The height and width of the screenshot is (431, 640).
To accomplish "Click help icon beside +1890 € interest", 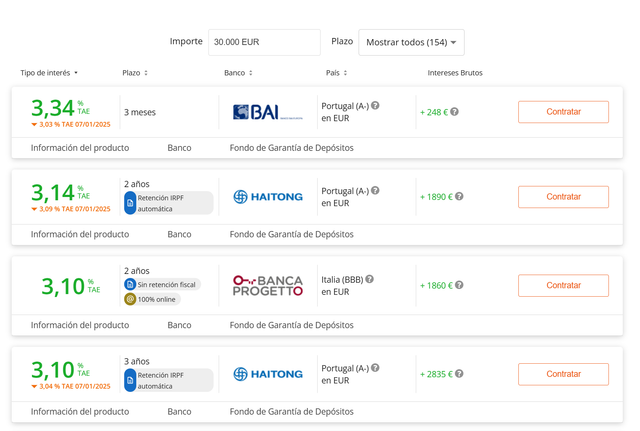I will click(x=459, y=197).
